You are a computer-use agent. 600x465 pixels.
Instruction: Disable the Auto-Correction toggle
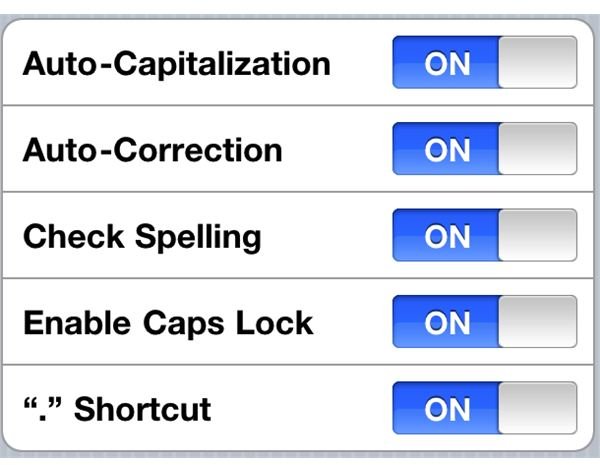tap(484, 149)
